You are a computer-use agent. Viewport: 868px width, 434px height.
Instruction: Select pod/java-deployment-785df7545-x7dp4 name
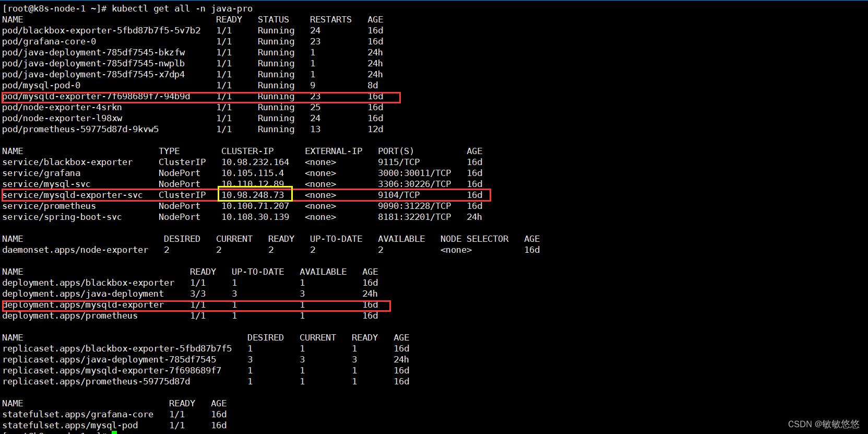click(x=93, y=74)
